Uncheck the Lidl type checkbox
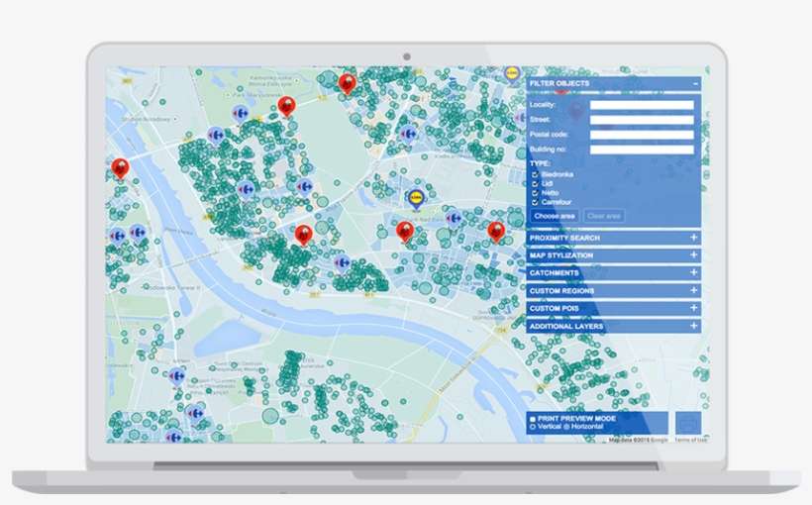Screen dimensions: 812x505 pyautogui.click(x=535, y=184)
